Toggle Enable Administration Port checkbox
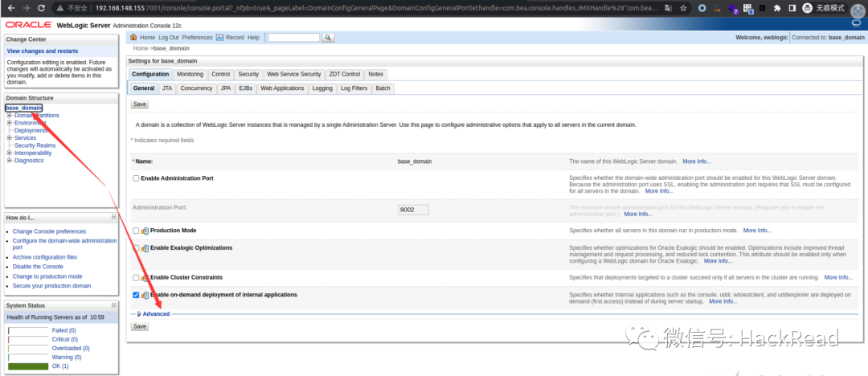 coord(136,178)
